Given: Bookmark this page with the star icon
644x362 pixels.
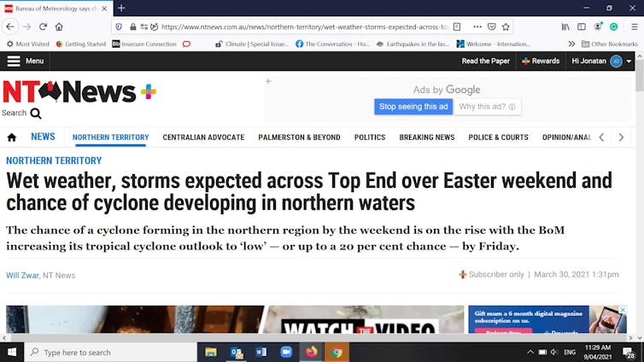Looking at the screenshot, I should tap(506, 26).
